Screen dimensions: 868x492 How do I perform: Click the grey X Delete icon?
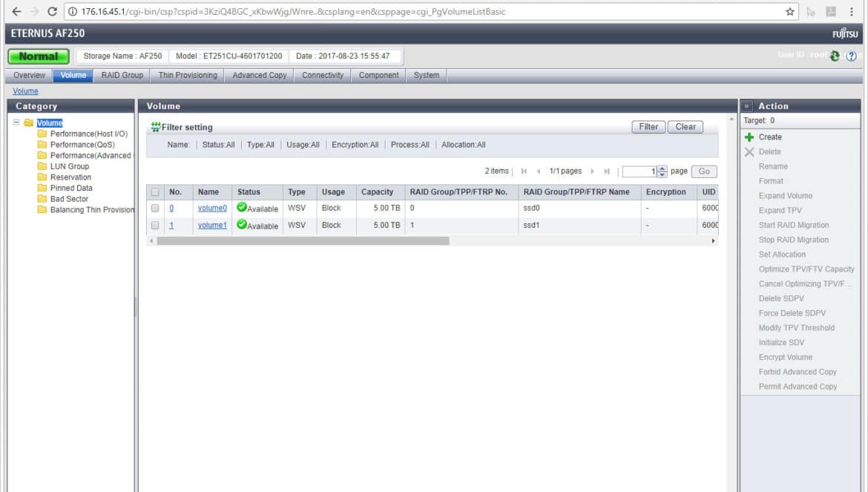tap(749, 151)
